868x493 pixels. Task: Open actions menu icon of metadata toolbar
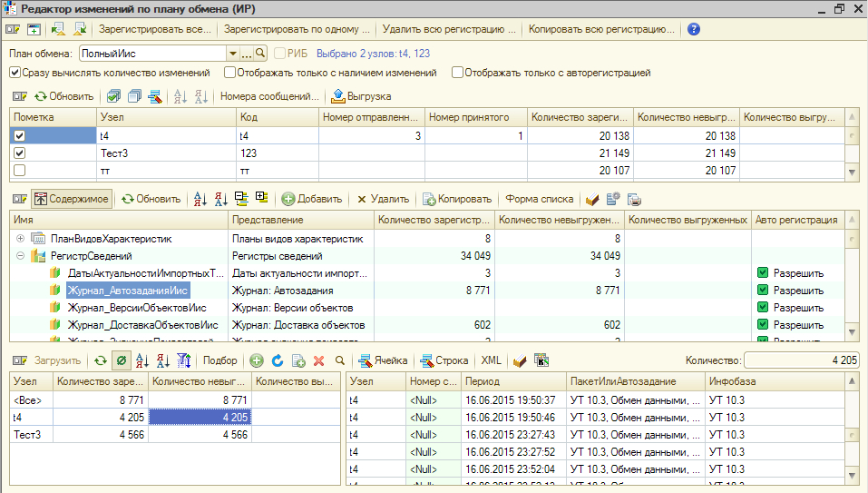pyautogui.click(x=20, y=199)
